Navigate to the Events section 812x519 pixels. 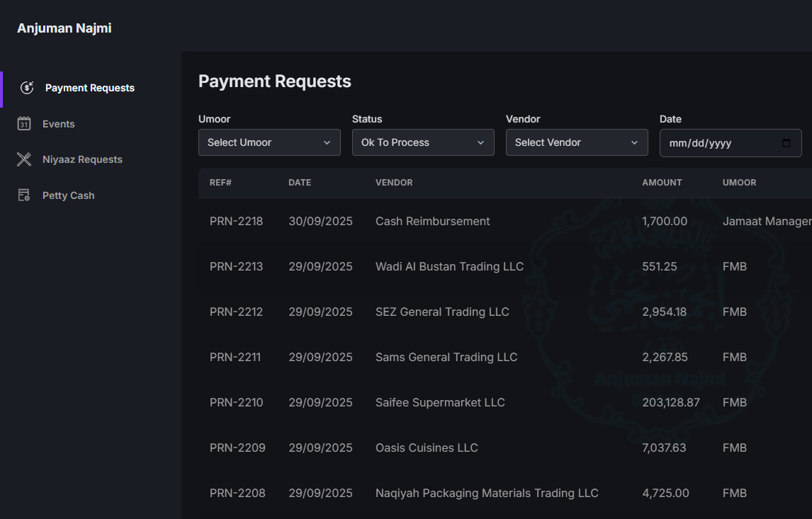tap(60, 123)
